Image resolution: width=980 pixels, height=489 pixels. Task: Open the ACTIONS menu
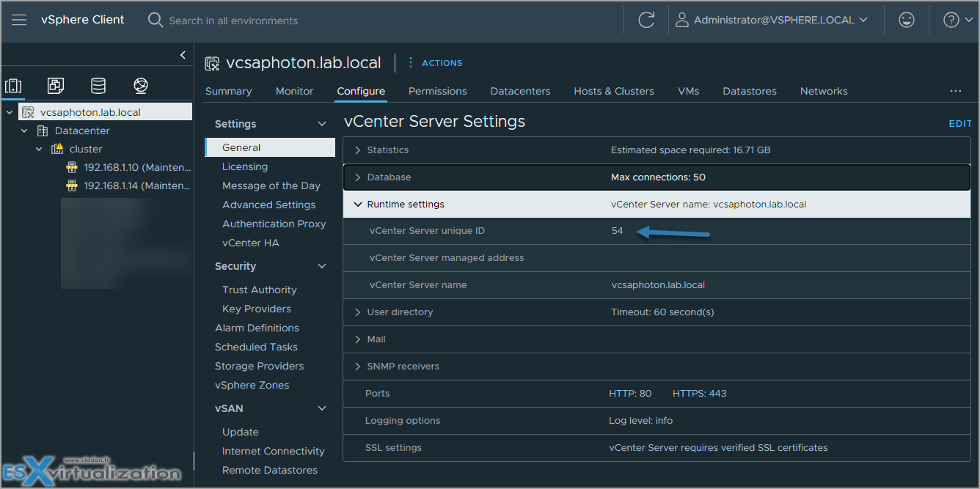click(x=435, y=63)
